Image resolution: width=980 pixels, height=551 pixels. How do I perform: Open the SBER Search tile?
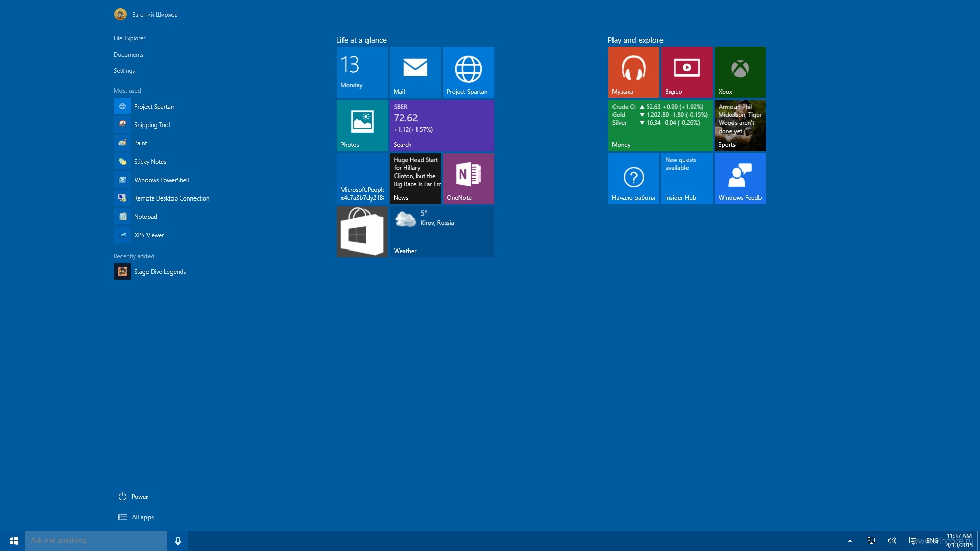pos(442,126)
